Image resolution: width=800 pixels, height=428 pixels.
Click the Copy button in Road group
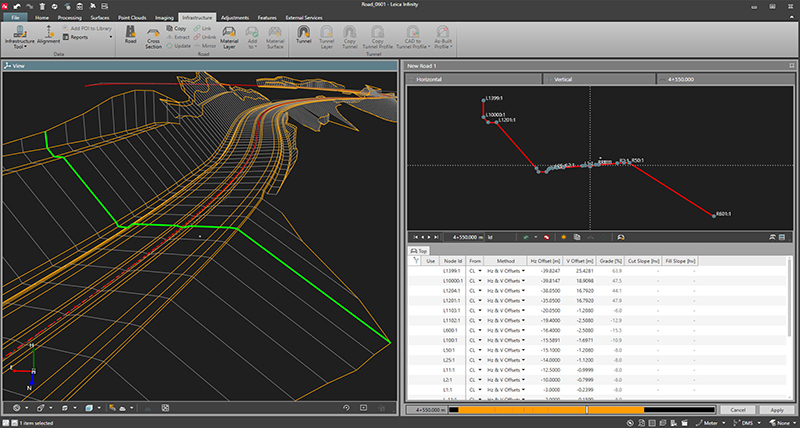176,28
